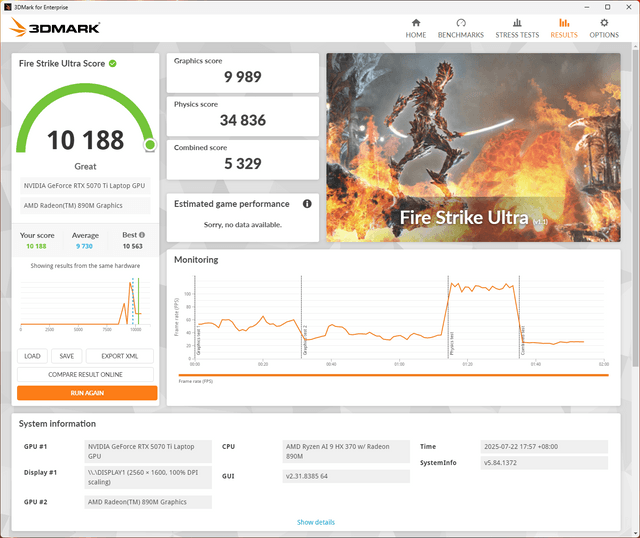Click the System information heading
Screen dimensions: 640x538
(x=57, y=424)
